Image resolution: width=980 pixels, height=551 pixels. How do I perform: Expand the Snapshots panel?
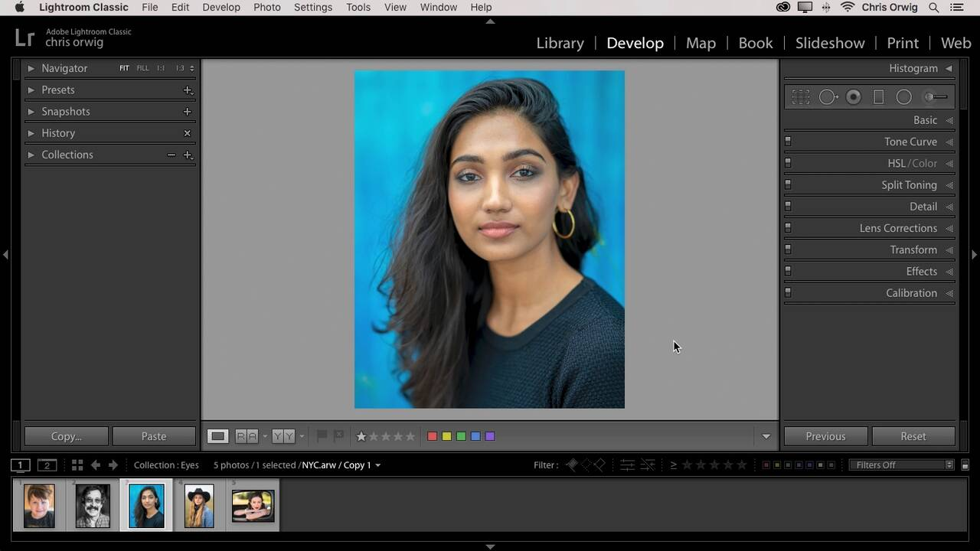[31, 112]
